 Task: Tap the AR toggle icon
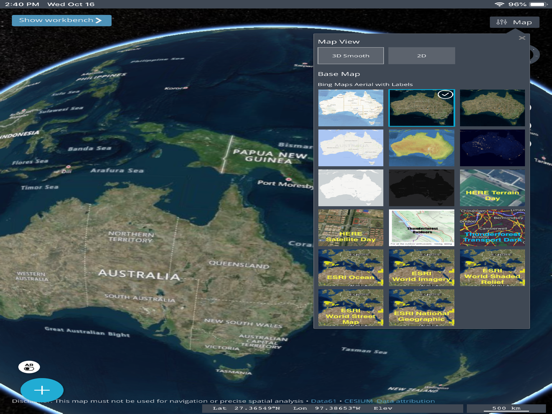[x=29, y=367]
